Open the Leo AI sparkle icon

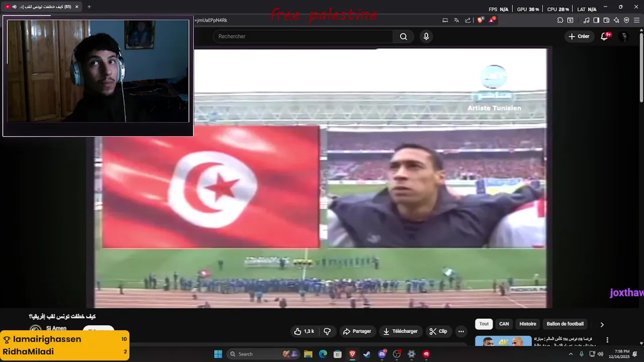(616, 20)
